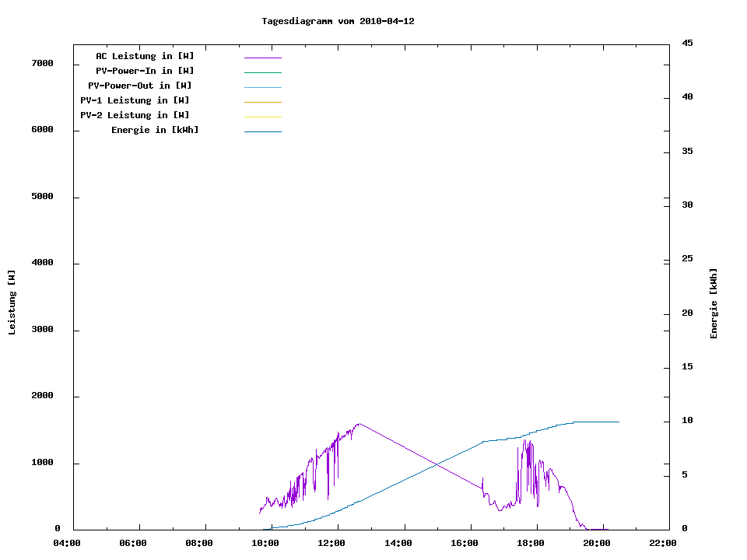Click the 45 value on the energy axis
This screenshot has height=560, width=747.
coord(687,43)
